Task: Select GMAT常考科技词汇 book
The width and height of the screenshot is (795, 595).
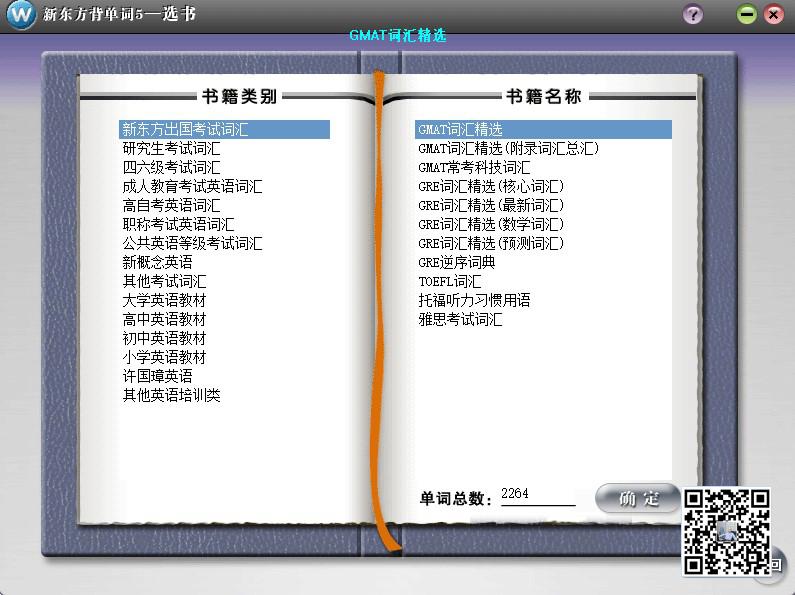Action: [x=474, y=167]
